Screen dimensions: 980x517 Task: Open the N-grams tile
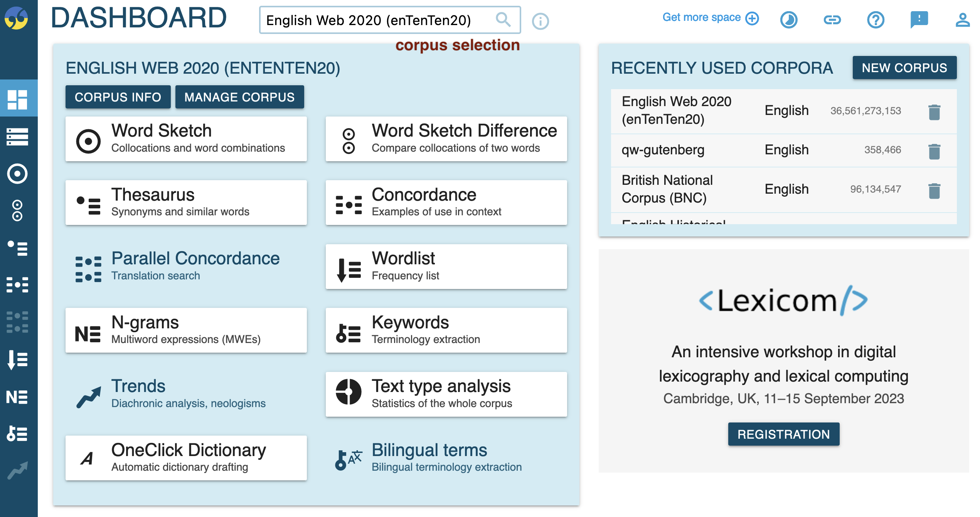tap(186, 330)
